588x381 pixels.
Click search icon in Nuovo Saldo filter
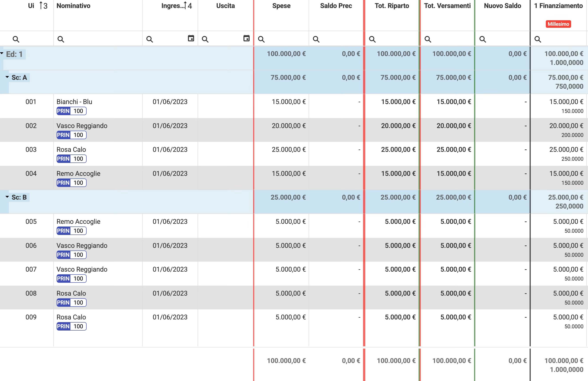[x=483, y=39]
